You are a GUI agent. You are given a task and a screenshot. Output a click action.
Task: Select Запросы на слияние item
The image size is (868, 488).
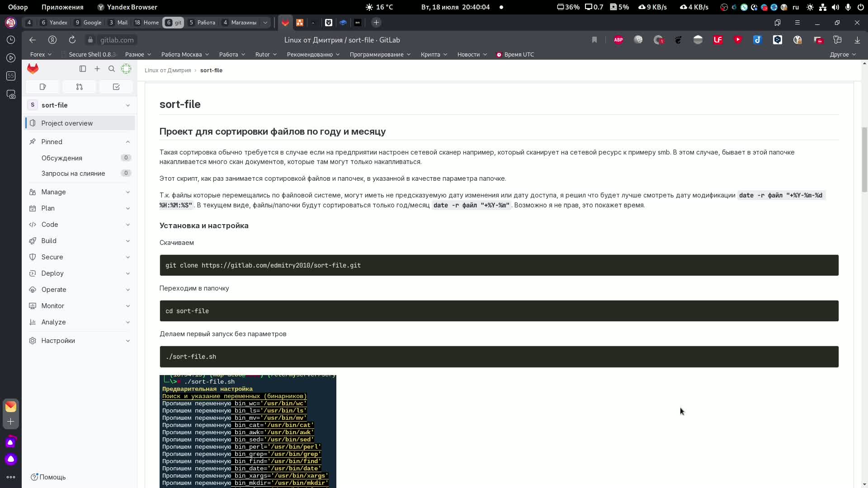point(73,173)
